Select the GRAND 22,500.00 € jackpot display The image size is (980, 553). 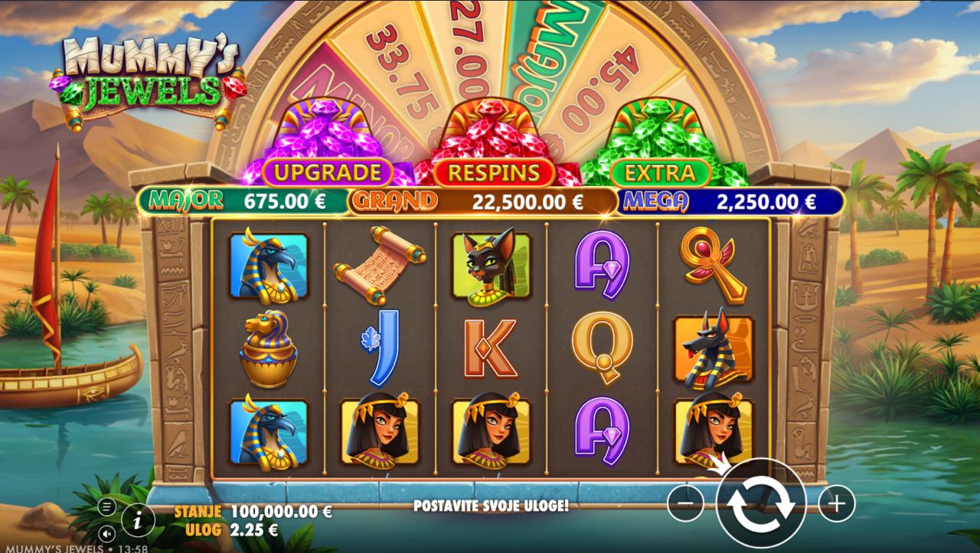482,201
